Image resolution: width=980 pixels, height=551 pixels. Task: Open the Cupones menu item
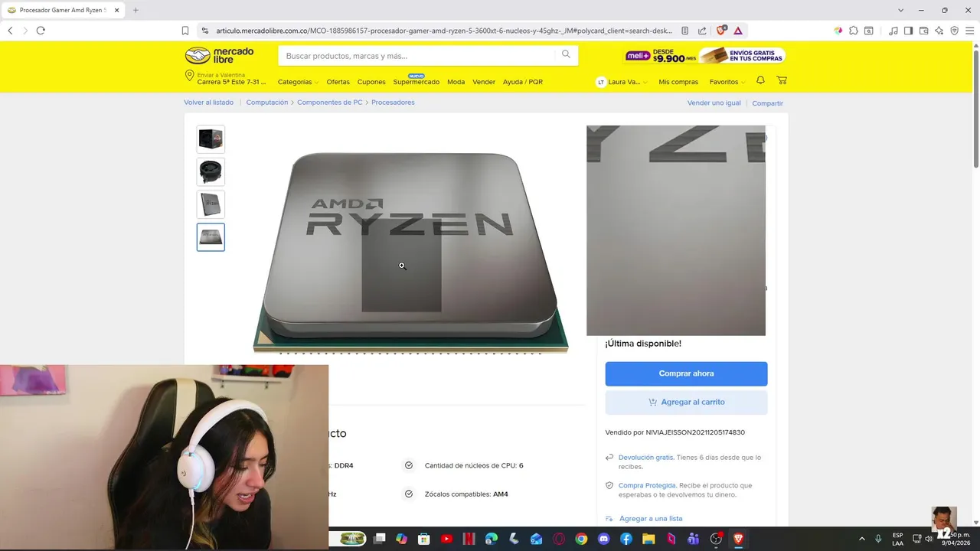pyautogui.click(x=371, y=82)
